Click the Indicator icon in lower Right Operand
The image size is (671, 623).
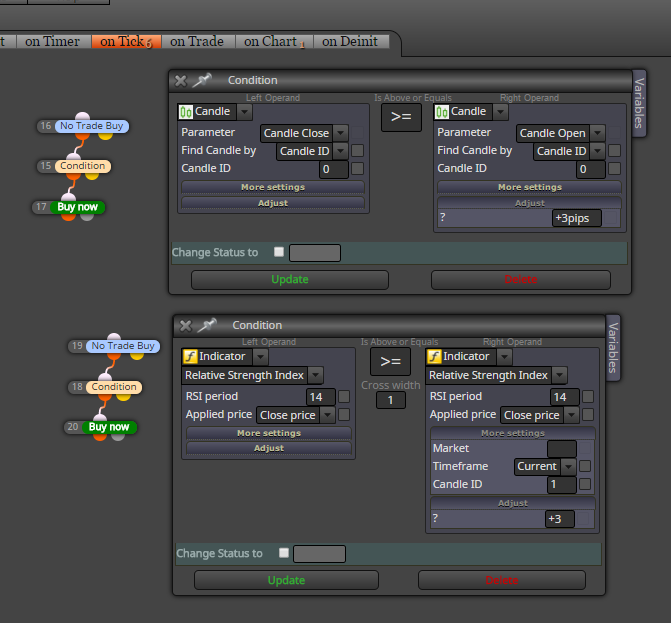tap(434, 356)
